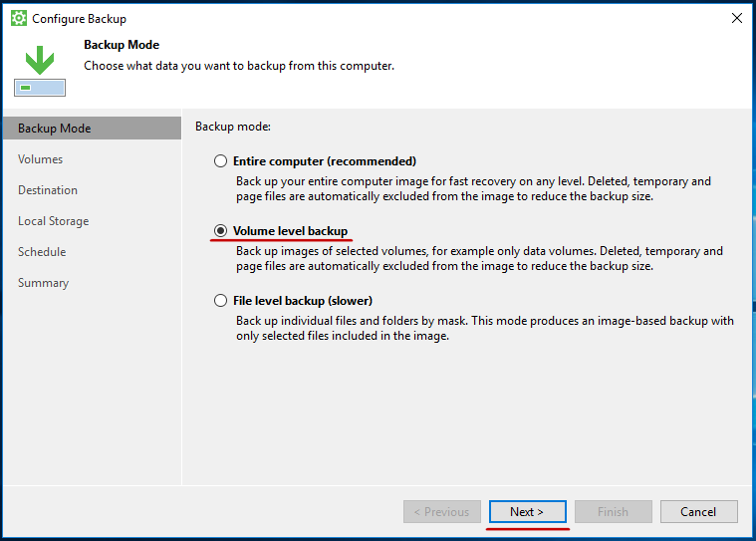Go to the Schedule step
The image size is (756, 541).
click(x=42, y=252)
